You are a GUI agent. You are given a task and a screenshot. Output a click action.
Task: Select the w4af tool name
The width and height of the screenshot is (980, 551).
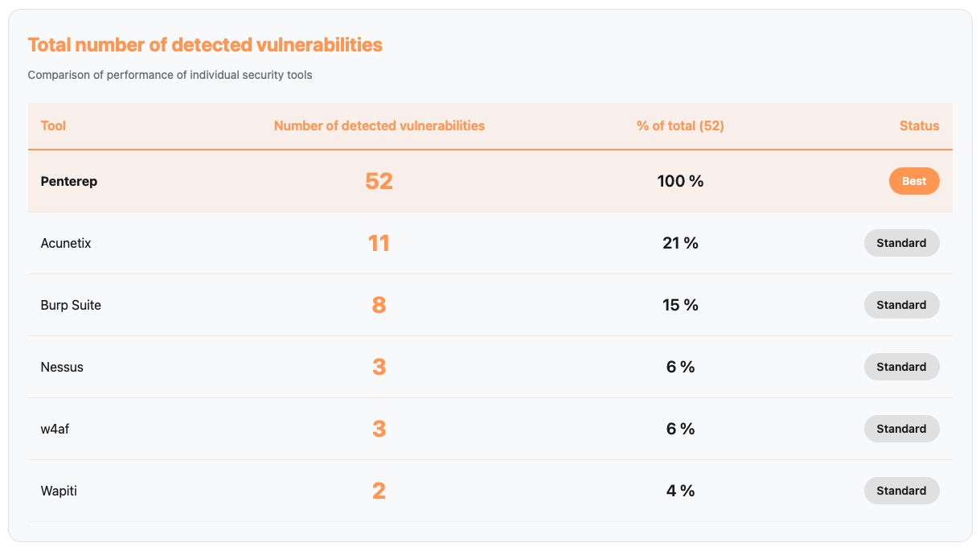pos(55,429)
